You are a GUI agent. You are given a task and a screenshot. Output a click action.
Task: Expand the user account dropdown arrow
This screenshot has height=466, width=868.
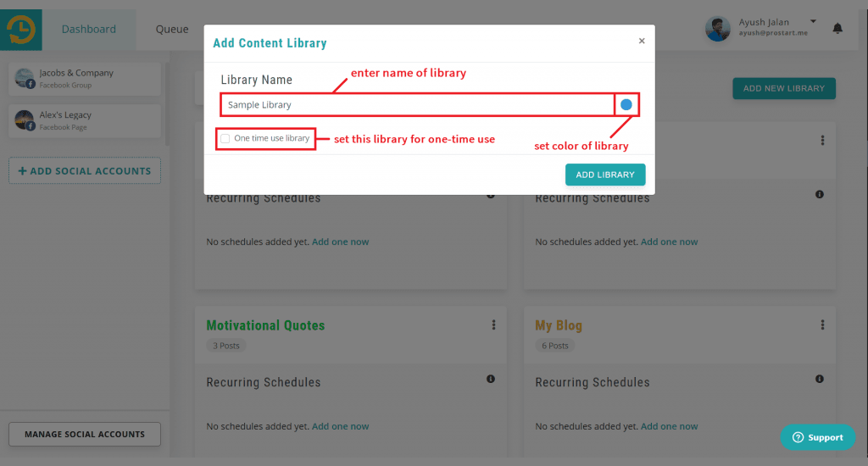(813, 20)
